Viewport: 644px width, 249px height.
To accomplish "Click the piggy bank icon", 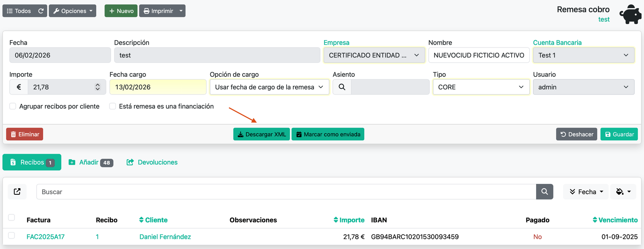I will pyautogui.click(x=630, y=14).
